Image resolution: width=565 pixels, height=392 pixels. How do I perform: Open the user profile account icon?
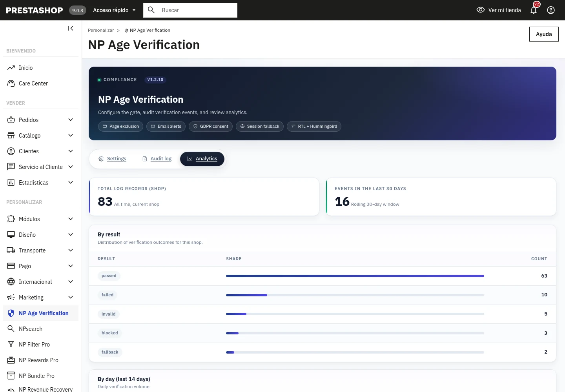[x=551, y=10]
